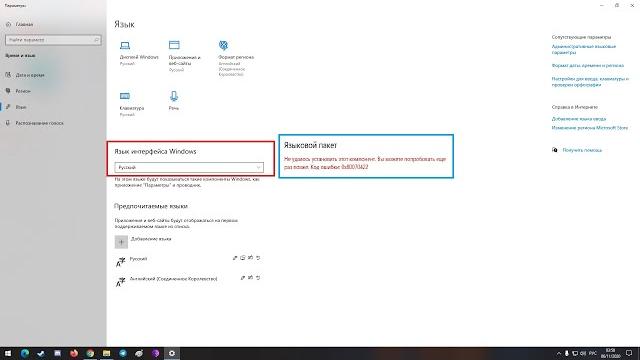640x360 pixels.
Task: Select the English (United Kingdom) language entry
Action: pyautogui.click(x=188, y=281)
